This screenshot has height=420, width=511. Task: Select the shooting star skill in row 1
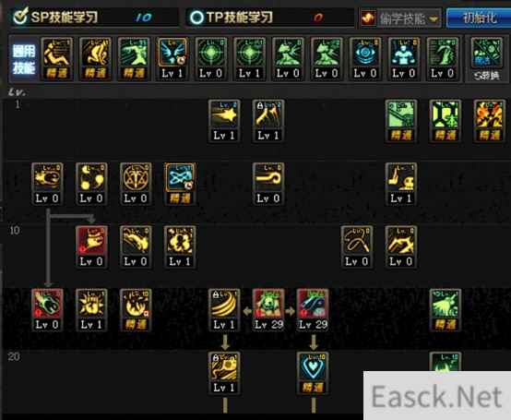coord(224,121)
